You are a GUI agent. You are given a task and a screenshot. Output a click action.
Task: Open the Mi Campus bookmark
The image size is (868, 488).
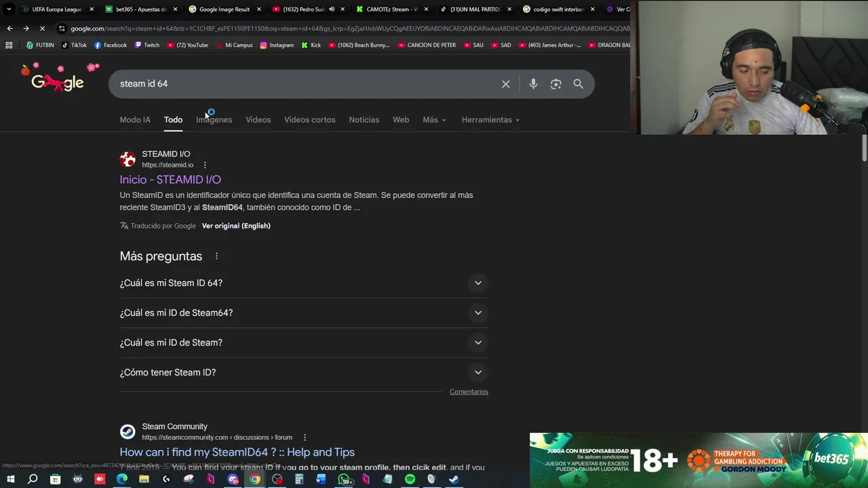234,45
